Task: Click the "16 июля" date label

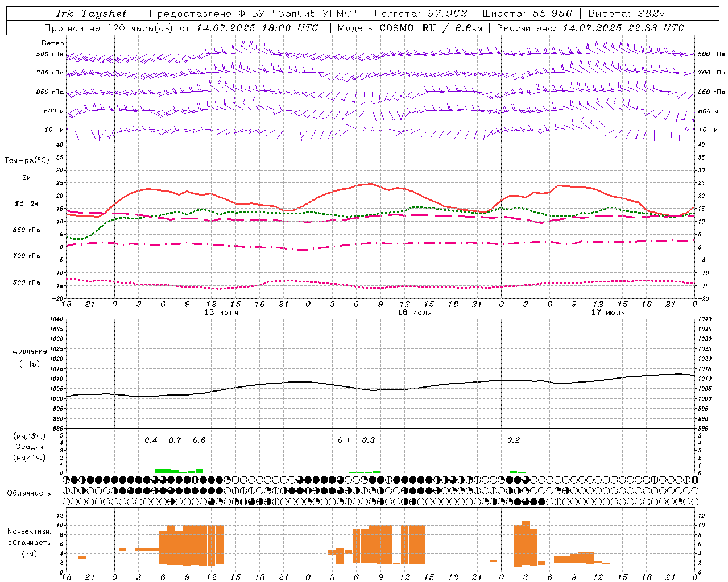Action: [415, 312]
